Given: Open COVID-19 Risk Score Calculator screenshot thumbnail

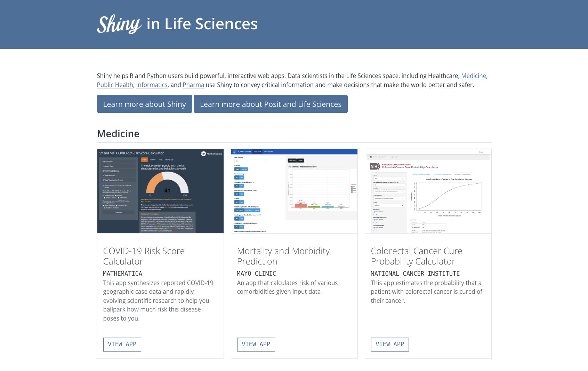Looking at the screenshot, I should pyautogui.click(x=160, y=191).
